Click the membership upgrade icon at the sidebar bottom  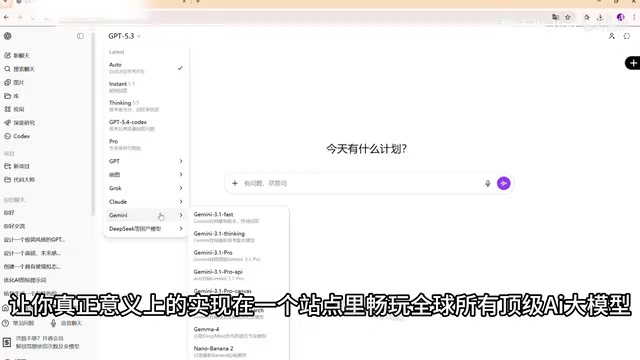pyautogui.click(x=7, y=342)
